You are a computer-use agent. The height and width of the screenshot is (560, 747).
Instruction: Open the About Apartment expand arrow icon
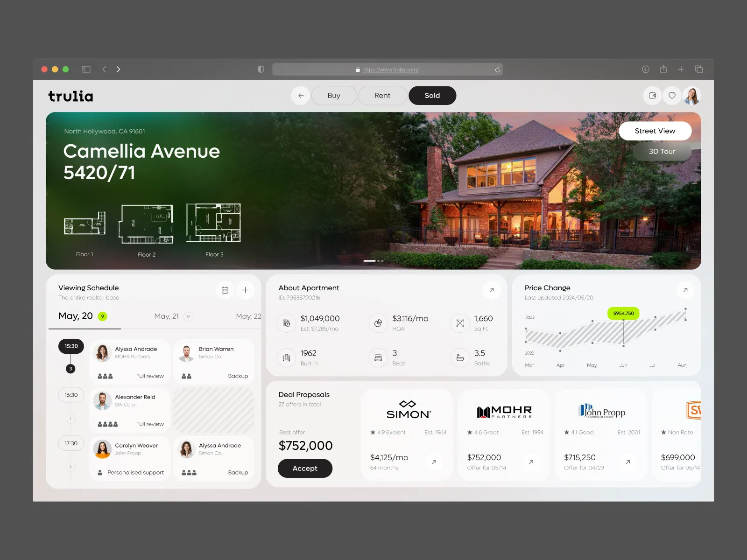click(492, 290)
